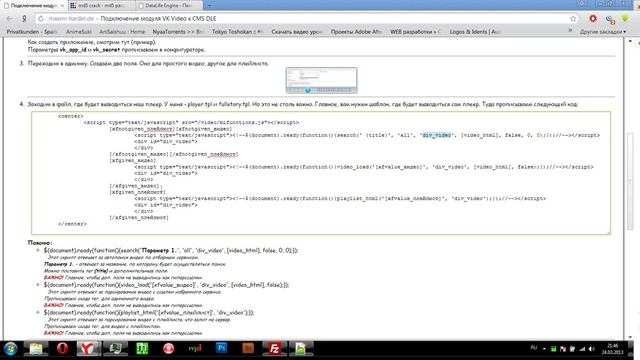
Task: Open the green extension icon in toolbar
Action: tap(625, 18)
